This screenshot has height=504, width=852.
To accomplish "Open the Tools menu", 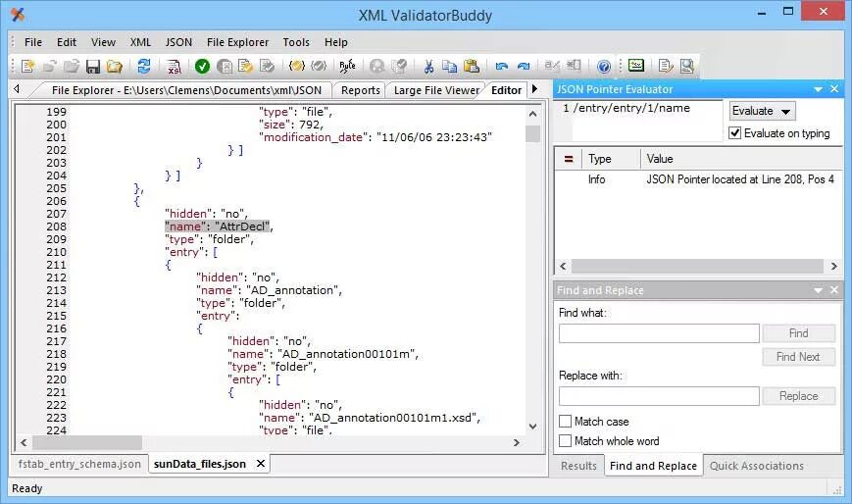I will pos(296,42).
